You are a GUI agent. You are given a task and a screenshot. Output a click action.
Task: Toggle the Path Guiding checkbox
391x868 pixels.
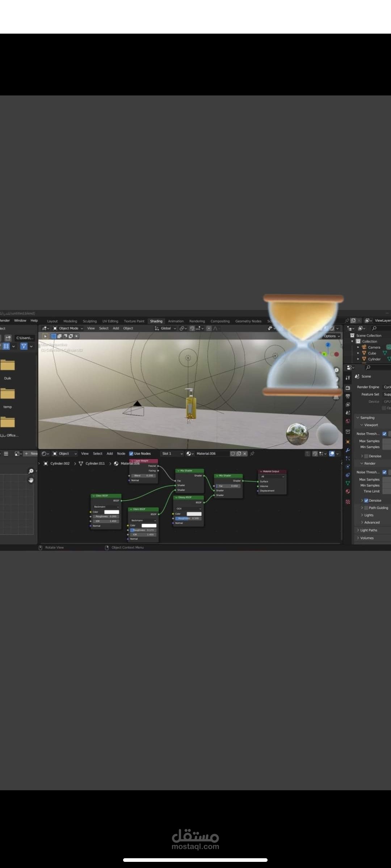[366, 508]
